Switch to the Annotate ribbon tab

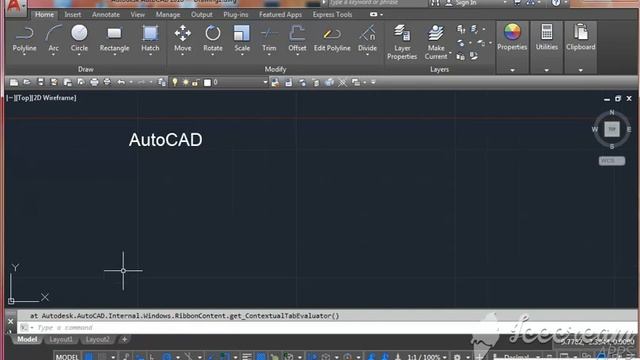106,14
